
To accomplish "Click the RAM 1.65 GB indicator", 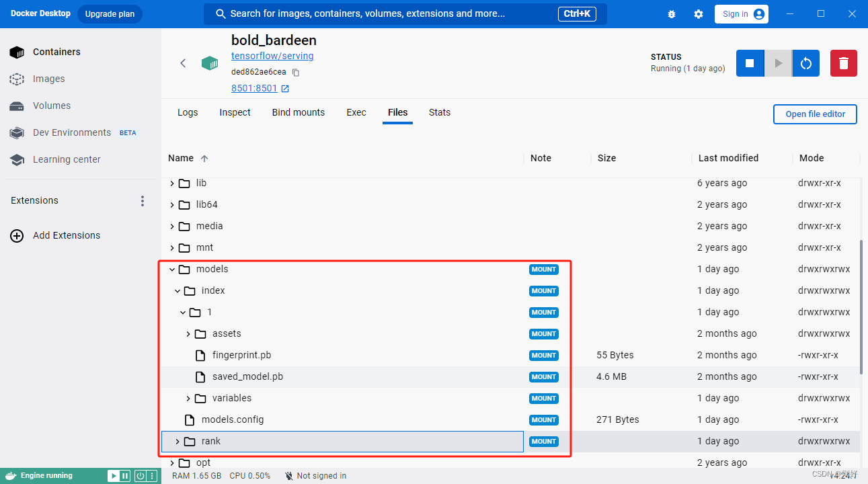I will (197, 476).
